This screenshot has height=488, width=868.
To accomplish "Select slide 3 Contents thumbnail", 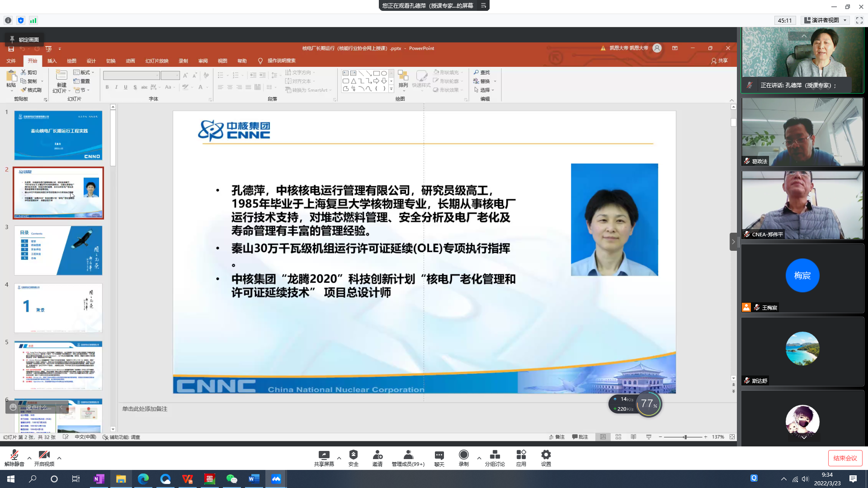I will pos(58,250).
